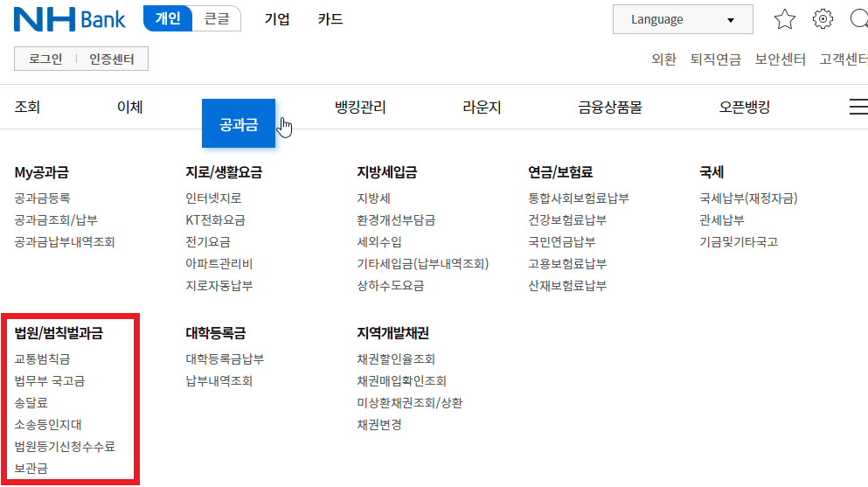Open 통합사회보험료납부
This screenshot has height=487, width=868.
point(579,198)
